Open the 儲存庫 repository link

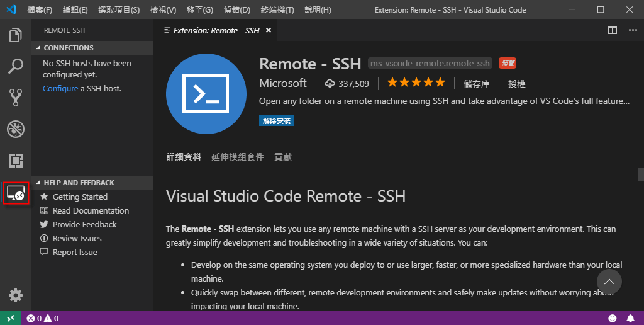click(477, 84)
